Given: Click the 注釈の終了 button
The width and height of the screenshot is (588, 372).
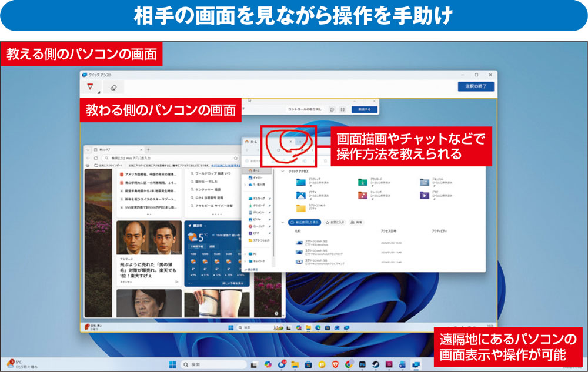Looking at the screenshot, I should pyautogui.click(x=476, y=86).
